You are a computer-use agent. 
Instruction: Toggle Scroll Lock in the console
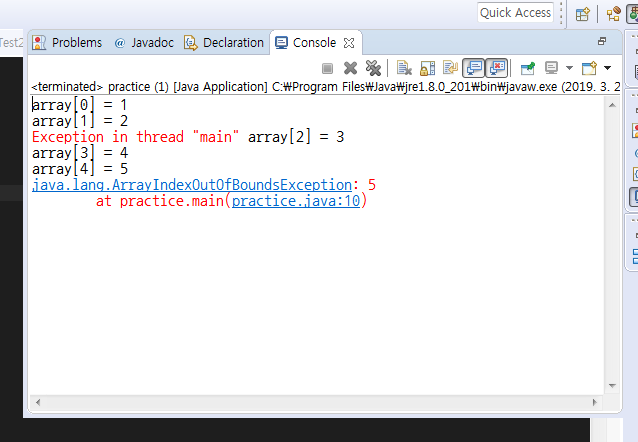click(427, 68)
